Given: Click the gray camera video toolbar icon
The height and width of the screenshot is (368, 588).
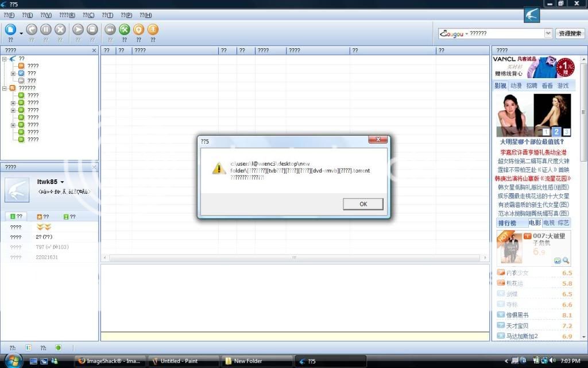Looking at the screenshot, I should pyautogui.click(x=110, y=29).
